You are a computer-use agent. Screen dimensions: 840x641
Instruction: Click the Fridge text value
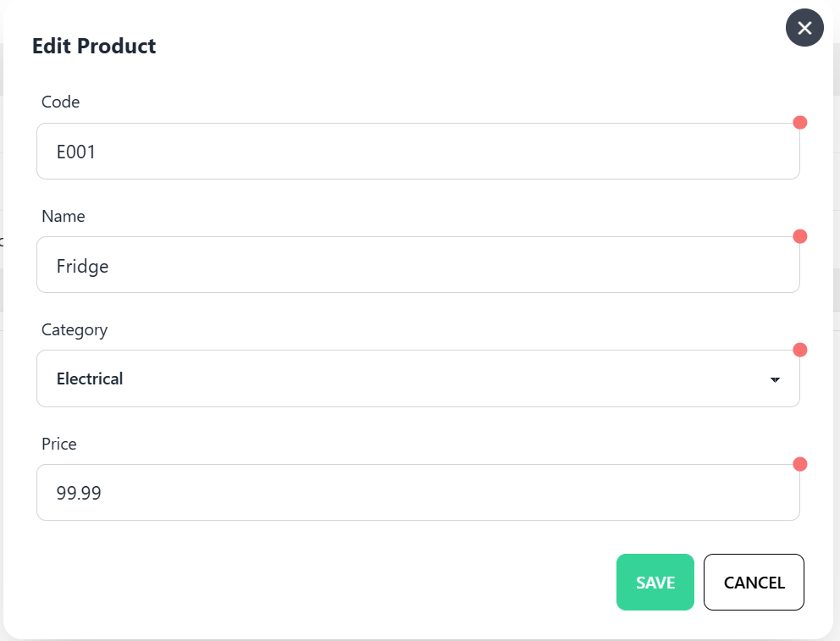pyautogui.click(x=82, y=266)
